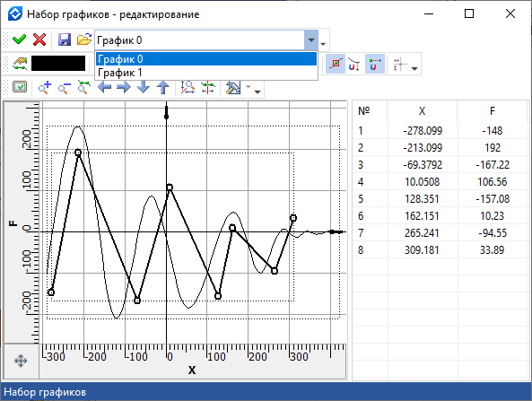Select F value 106.56 in row 4
The width and height of the screenshot is (532, 401).
tap(493, 182)
